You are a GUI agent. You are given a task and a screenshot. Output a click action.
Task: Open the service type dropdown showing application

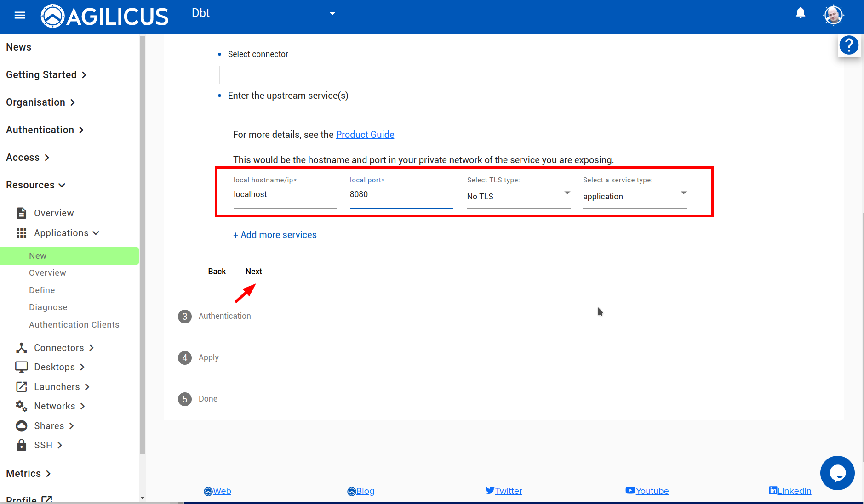point(683,193)
